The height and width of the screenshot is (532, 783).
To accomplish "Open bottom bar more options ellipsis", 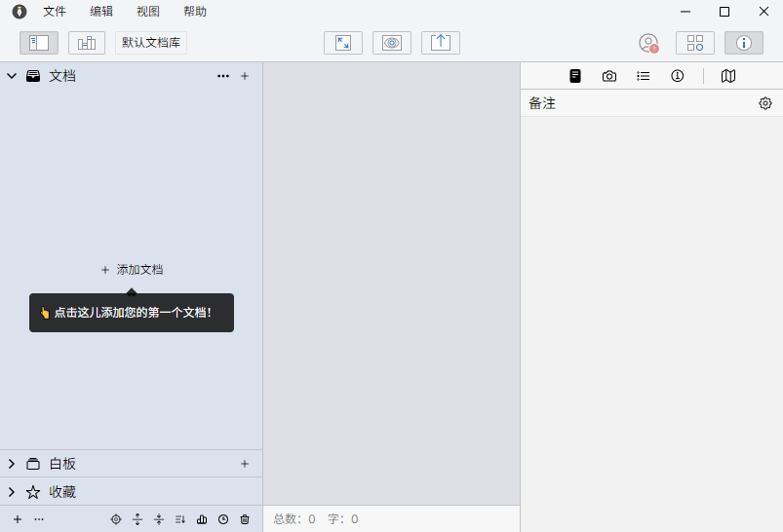I will tap(39, 519).
